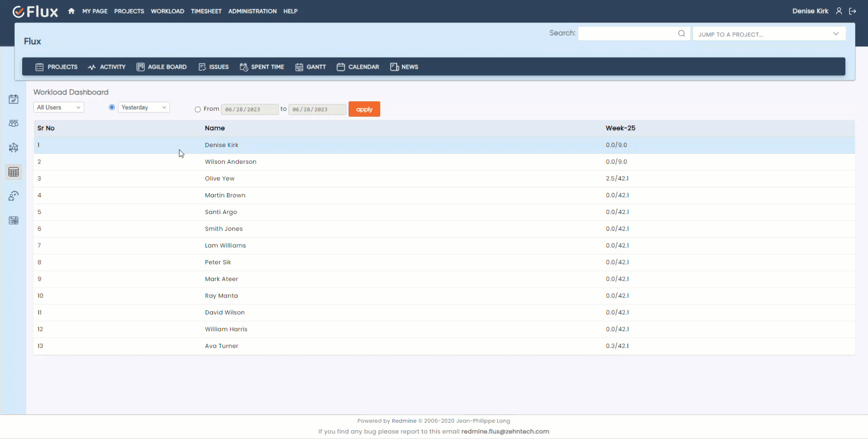Select the From date range radio button
868x439 pixels.
pos(198,109)
